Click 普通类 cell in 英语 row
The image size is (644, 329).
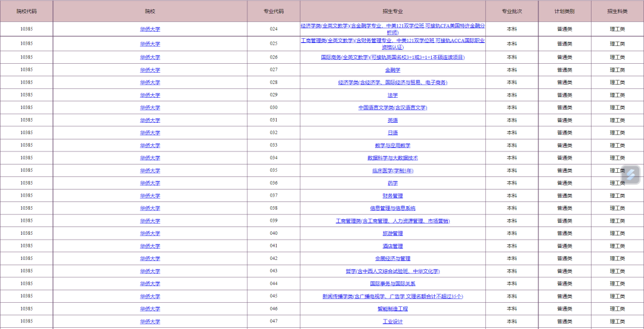pyautogui.click(x=564, y=120)
